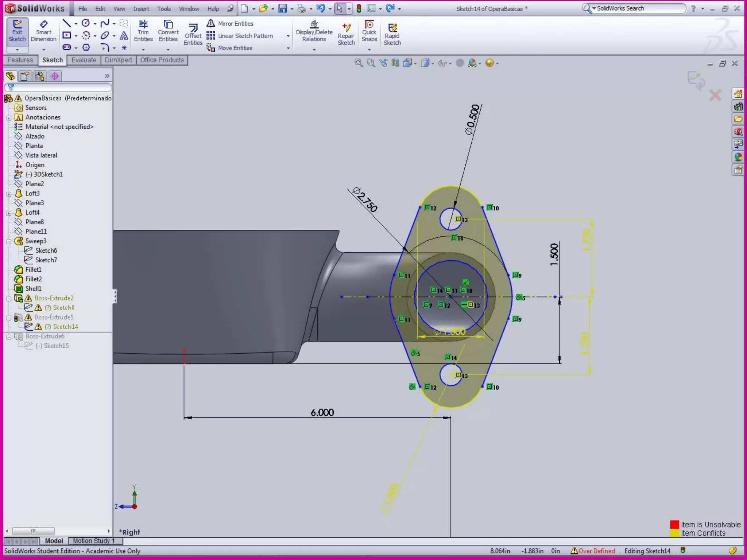Toggle the Quick Snaps tool
Screen dimensions: 747x560
(369, 31)
